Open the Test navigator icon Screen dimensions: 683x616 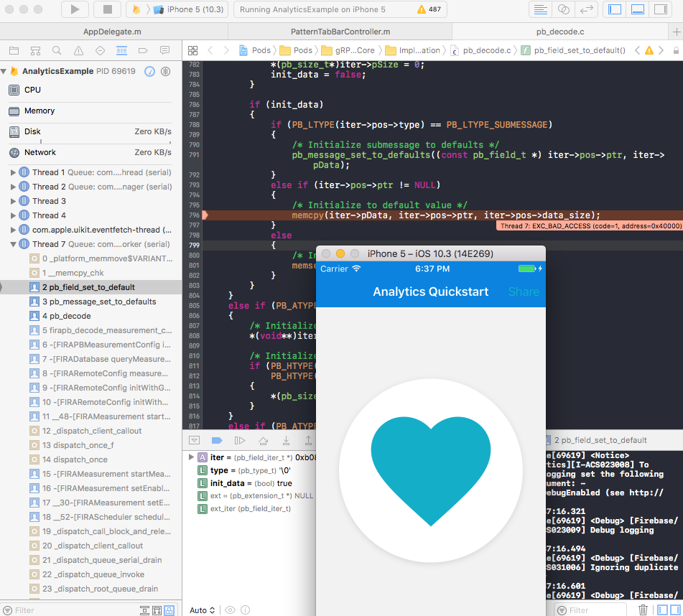click(100, 50)
